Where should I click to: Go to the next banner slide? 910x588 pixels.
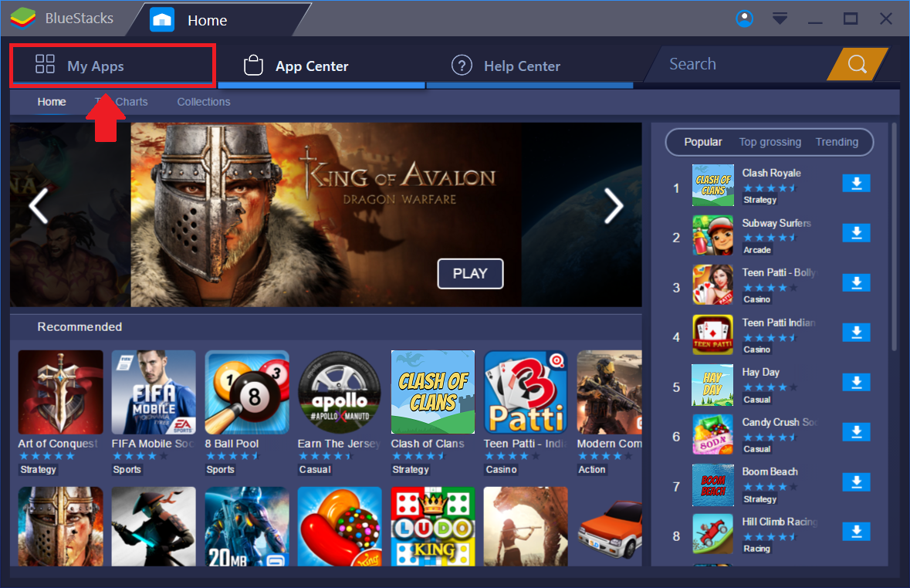[x=613, y=205]
